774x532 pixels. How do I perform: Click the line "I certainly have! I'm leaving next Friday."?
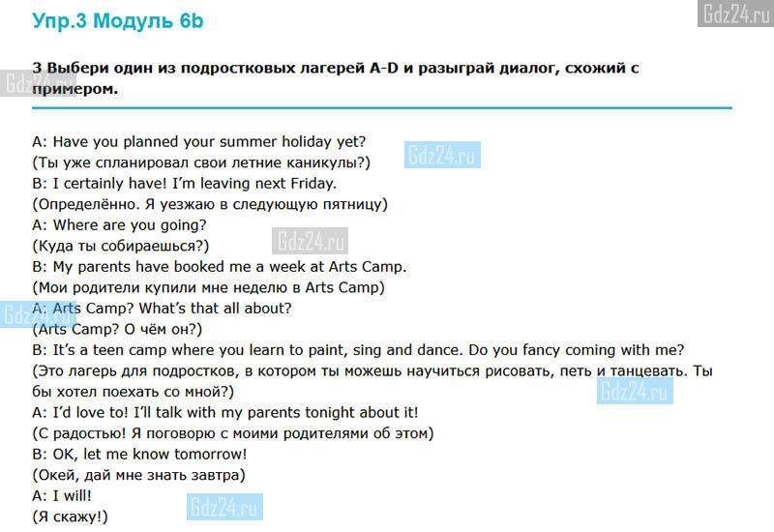coord(184,184)
